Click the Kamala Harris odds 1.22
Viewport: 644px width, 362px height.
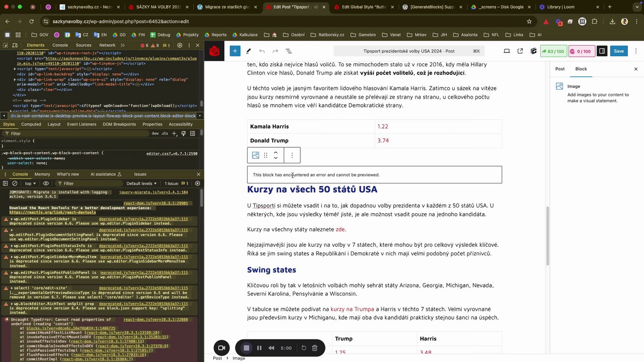tap(383, 127)
